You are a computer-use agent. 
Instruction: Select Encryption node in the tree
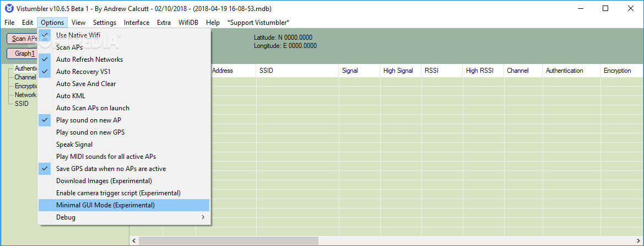[x=26, y=86]
